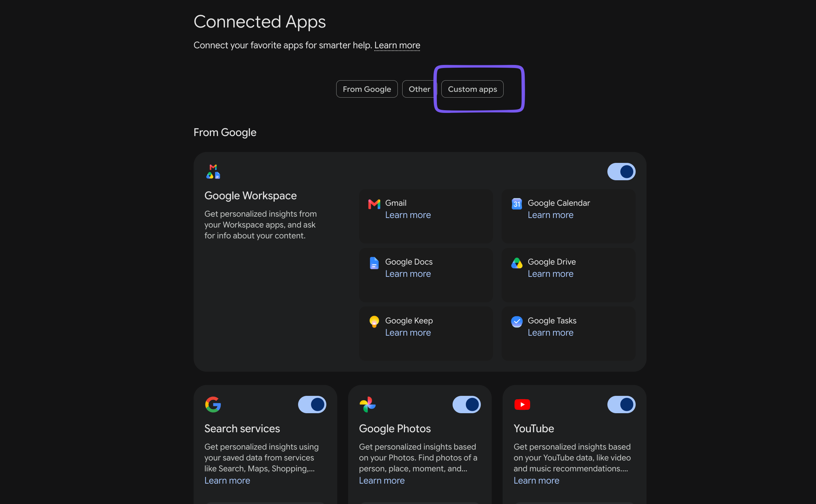Open Learn more under Google Calendar
816x504 pixels.
point(551,215)
